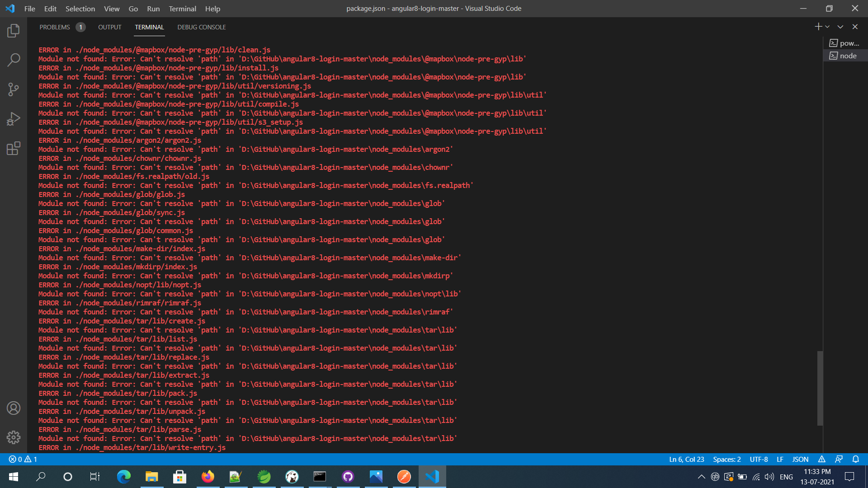The image size is (868, 488).
Task: Expand the terminal profile selector dropdown
Action: [827, 27]
